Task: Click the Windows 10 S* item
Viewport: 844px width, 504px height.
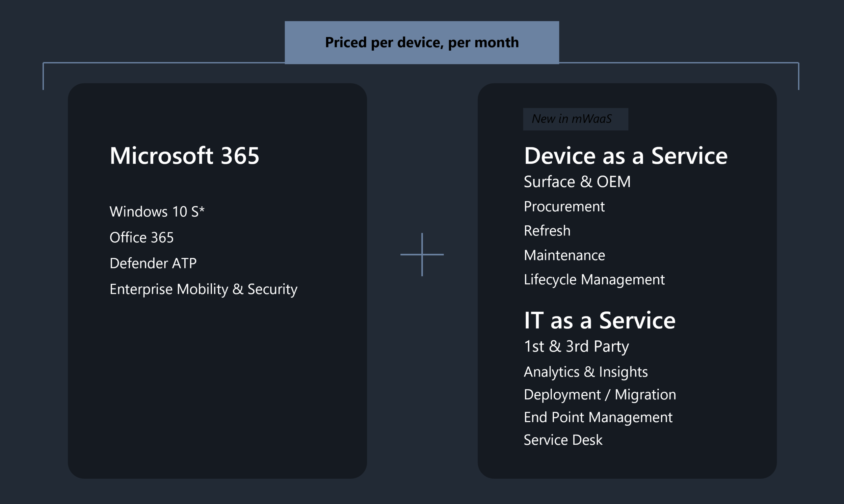Action: pos(157,212)
